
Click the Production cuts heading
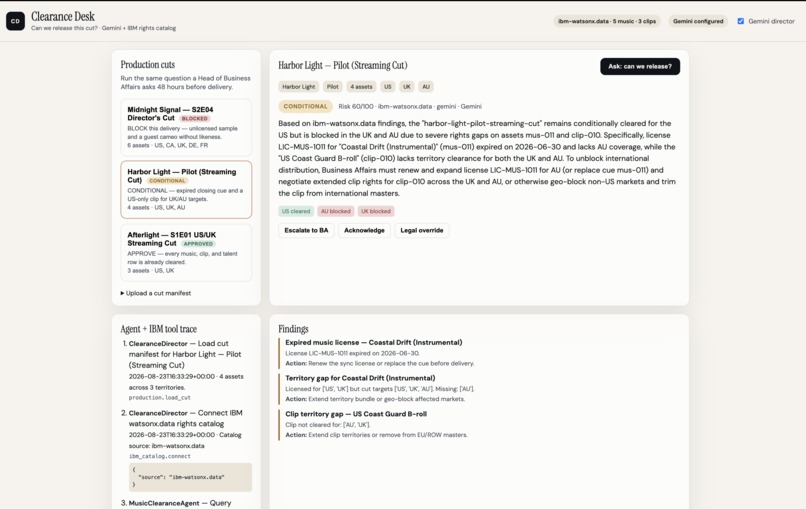[x=148, y=65]
